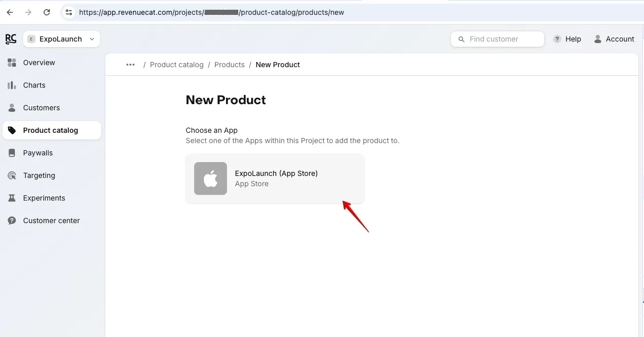Click the Help question mark icon
Image resolution: width=644 pixels, height=337 pixels.
click(557, 39)
